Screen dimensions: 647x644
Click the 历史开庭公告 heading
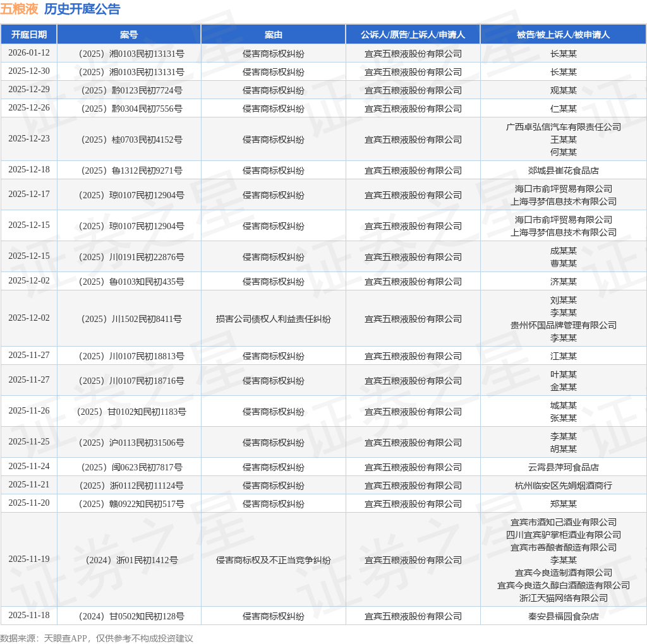(82, 9)
